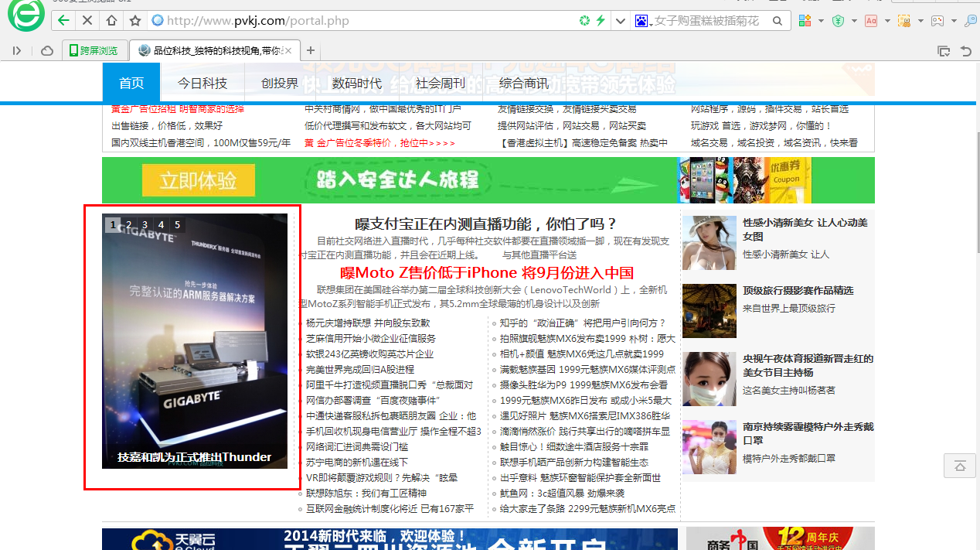Screen dimensions: 980x550
Task: Click the cloud sync icon
Action: (x=46, y=51)
